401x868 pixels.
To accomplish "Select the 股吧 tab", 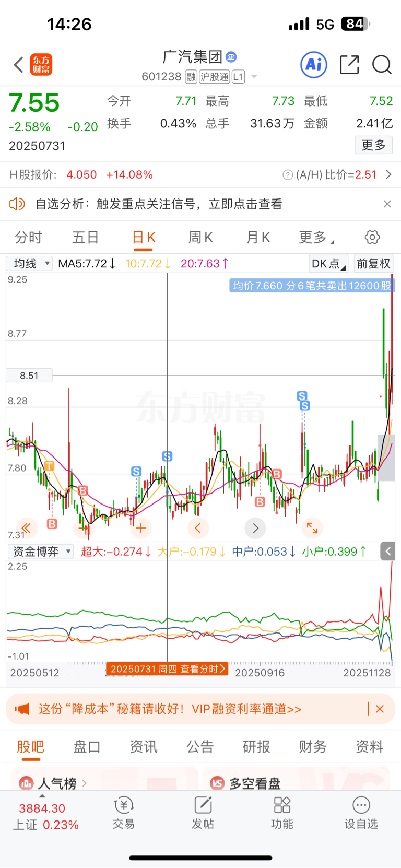I will (30, 747).
